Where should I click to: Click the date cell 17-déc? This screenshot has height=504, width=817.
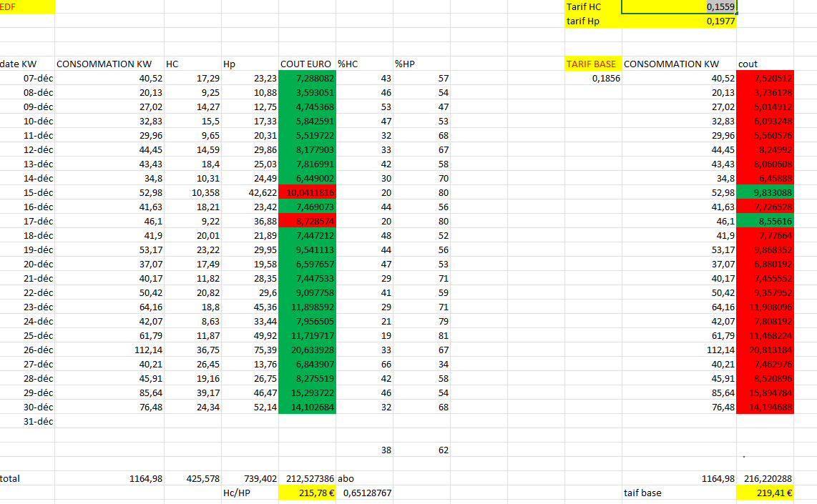[27, 222]
